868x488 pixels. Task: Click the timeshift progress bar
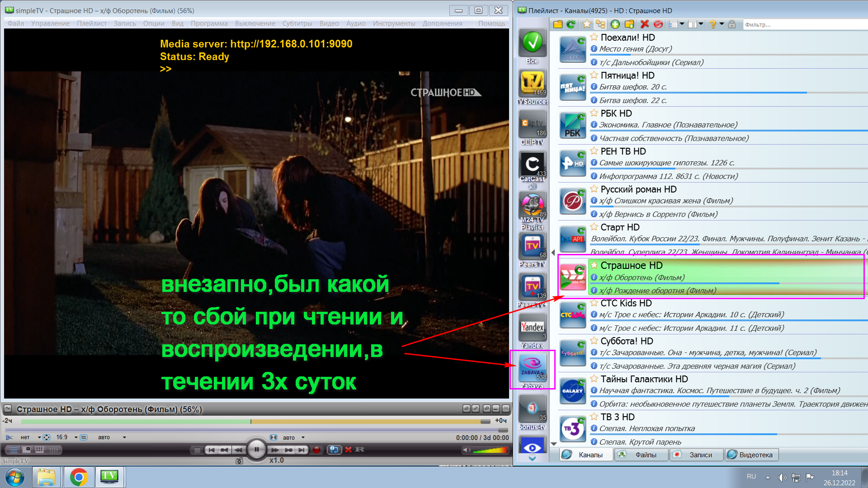(x=255, y=422)
